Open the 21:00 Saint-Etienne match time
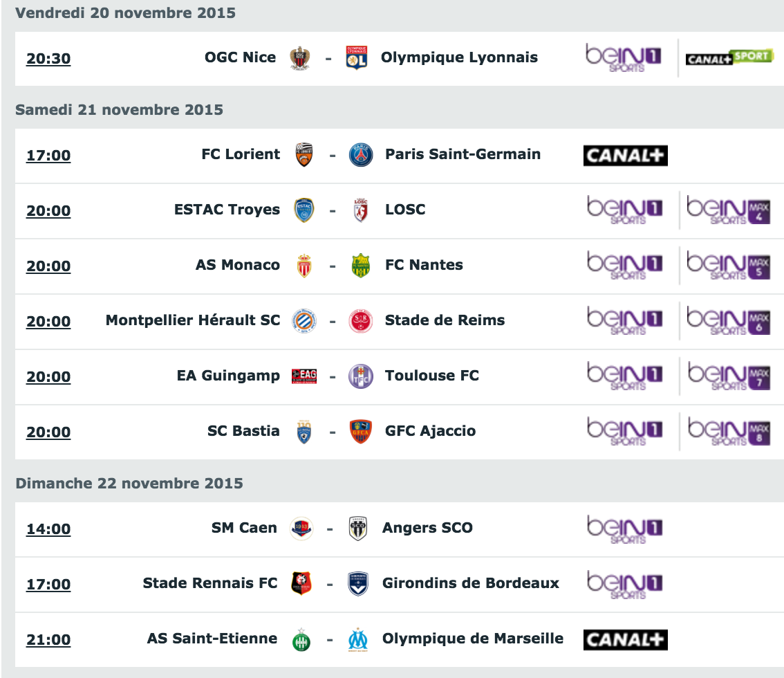This screenshot has height=678, width=784. [48, 639]
